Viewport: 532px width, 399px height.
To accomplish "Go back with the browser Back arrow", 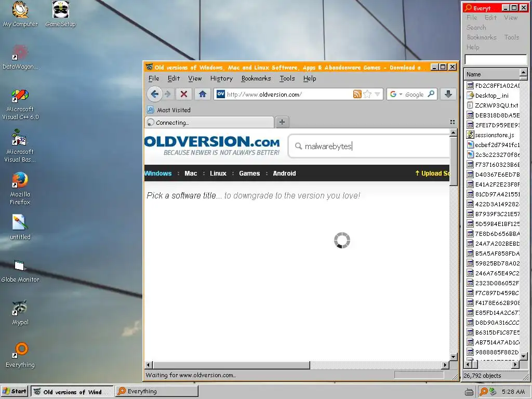I will pyautogui.click(x=154, y=94).
